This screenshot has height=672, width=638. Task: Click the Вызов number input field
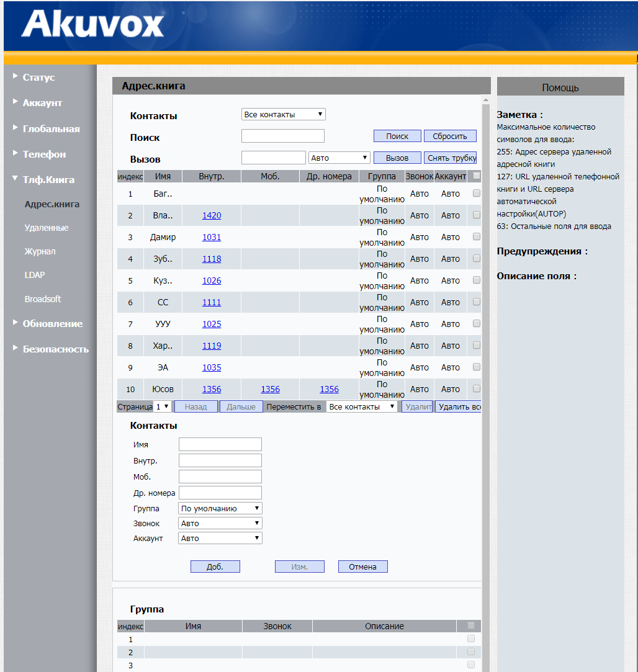click(274, 157)
